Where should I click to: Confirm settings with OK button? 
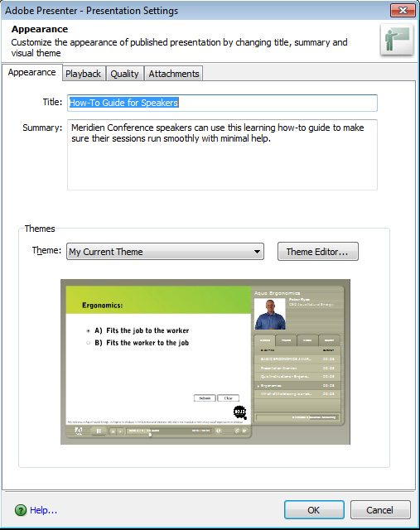[314, 510]
